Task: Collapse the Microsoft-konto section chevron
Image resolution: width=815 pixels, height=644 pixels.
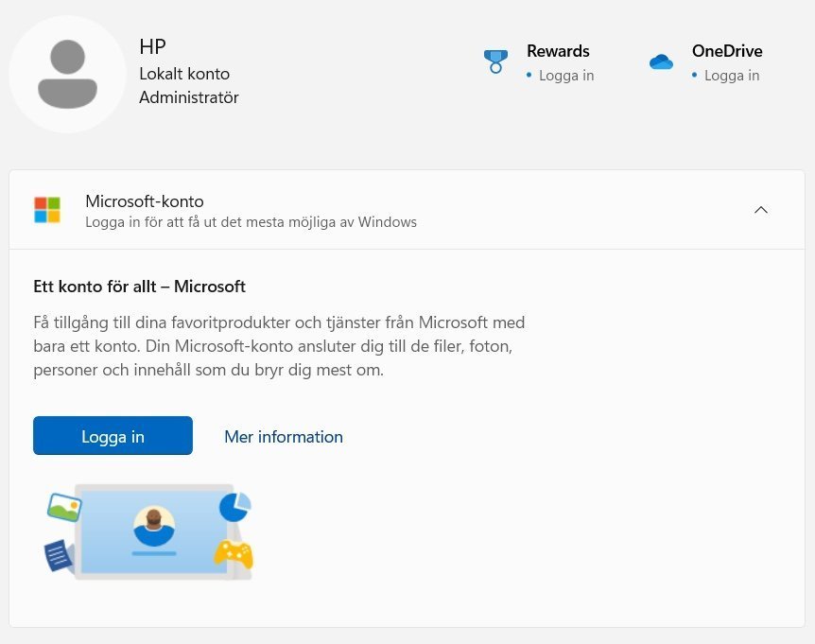Action: [x=761, y=210]
